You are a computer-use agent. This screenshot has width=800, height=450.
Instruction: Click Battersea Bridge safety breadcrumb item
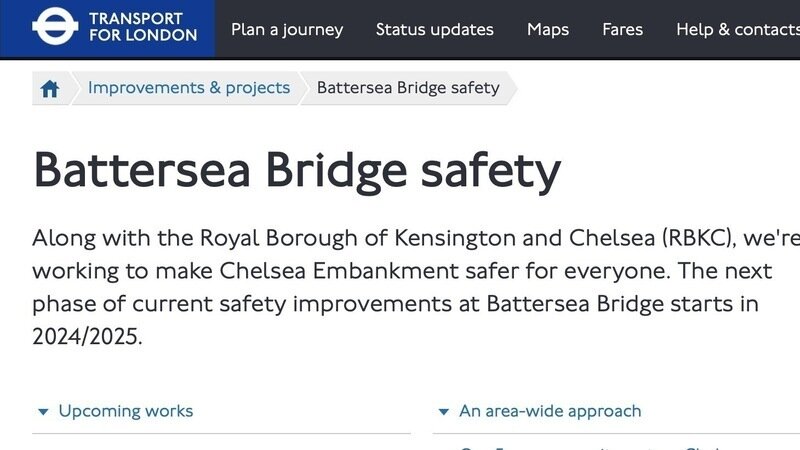tap(408, 88)
